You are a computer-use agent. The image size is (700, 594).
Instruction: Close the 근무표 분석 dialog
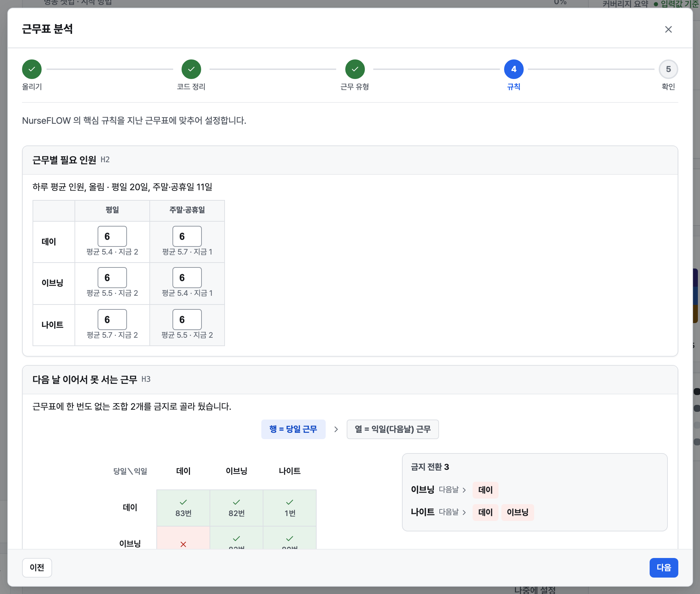coord(668,29)
